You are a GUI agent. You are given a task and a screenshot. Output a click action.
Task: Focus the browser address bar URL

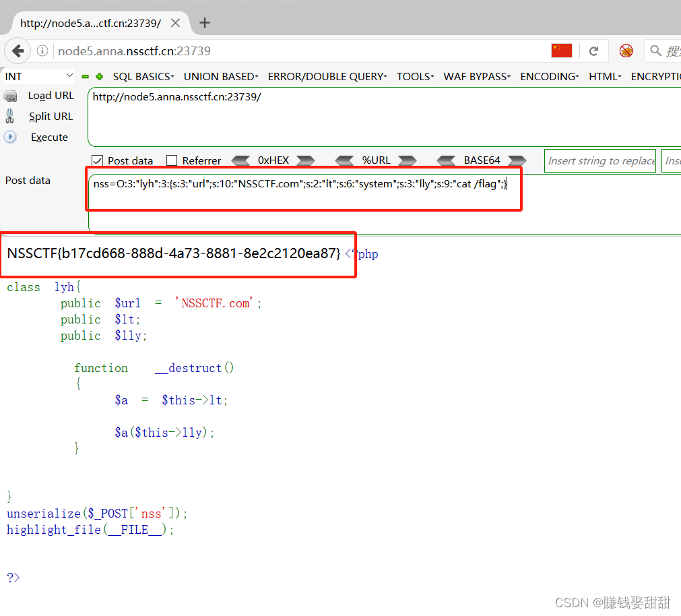coord(300,51)
